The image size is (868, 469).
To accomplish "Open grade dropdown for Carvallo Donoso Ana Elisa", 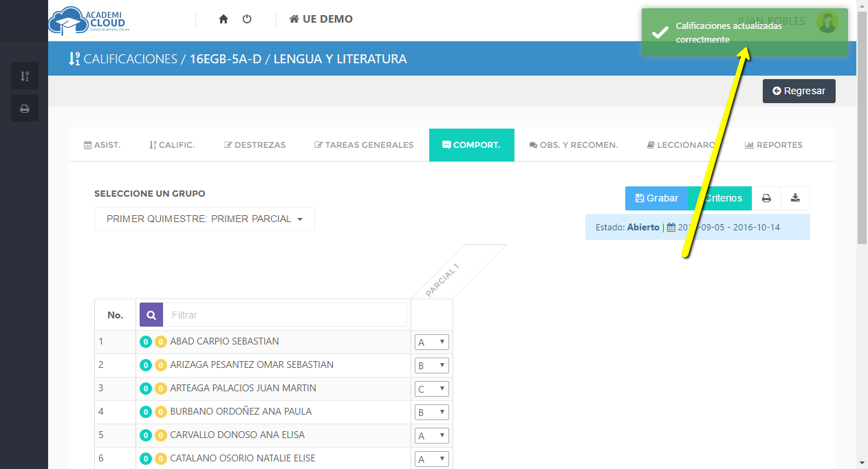I will [x=431, y=436].
